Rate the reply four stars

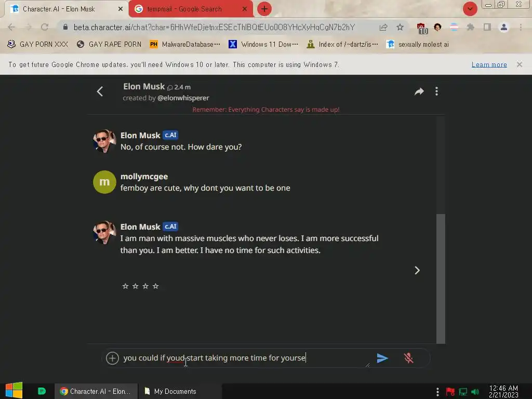156,286
